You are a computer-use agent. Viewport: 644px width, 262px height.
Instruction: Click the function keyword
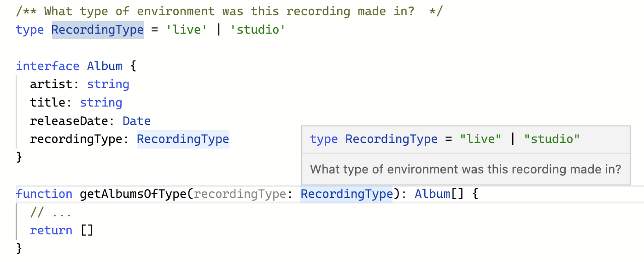pyautogui.click(x=44, y=194)
